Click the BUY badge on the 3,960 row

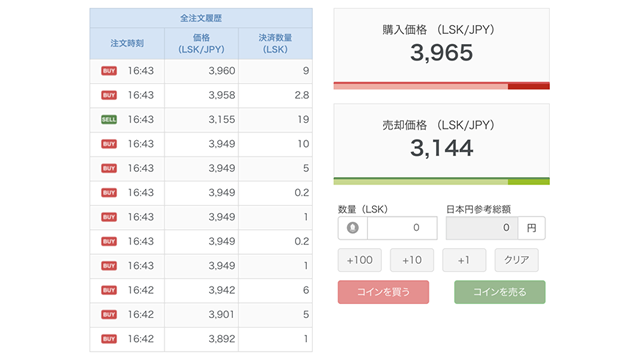pyautogui.click(x=109, y=71)
